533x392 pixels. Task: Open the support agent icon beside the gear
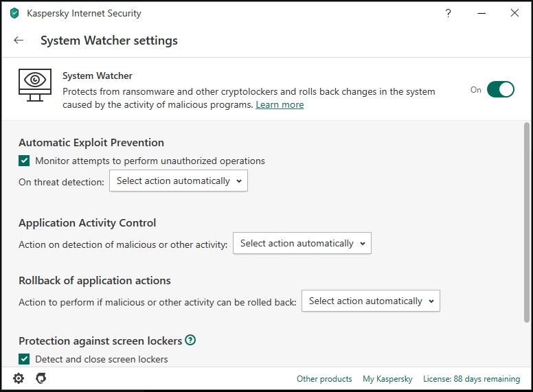click(x=41, y=378)
